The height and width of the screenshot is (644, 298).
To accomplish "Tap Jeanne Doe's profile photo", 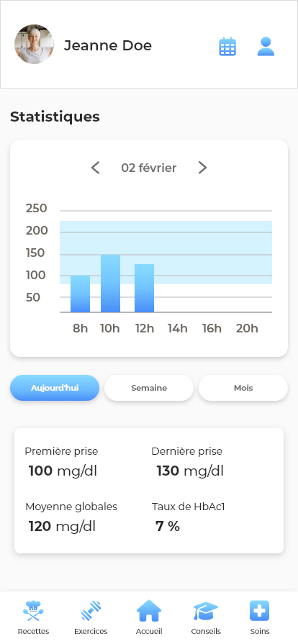I will pyautogui.click(x=34, y=45).
